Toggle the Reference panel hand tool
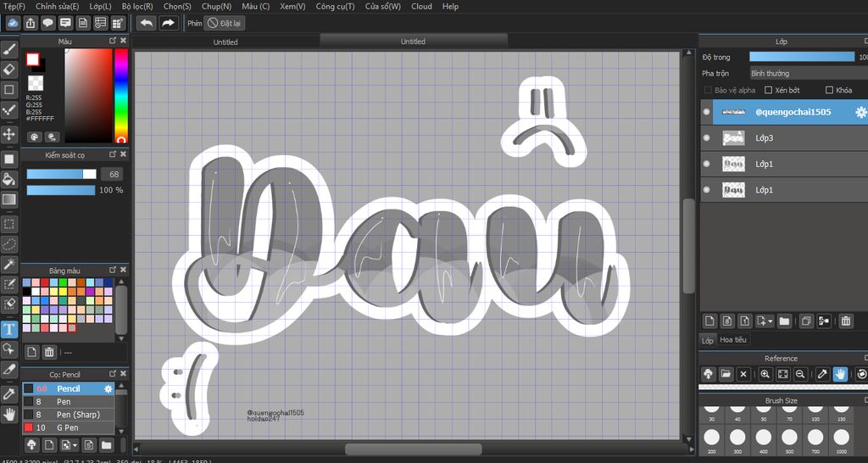 pyautogui.click(x=840, y=375)
